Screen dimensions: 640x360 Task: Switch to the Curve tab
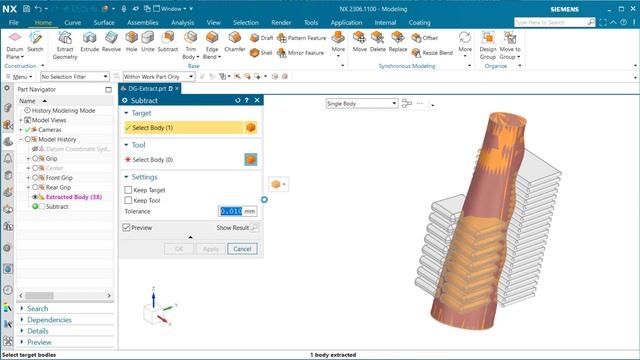coord(73,22)
